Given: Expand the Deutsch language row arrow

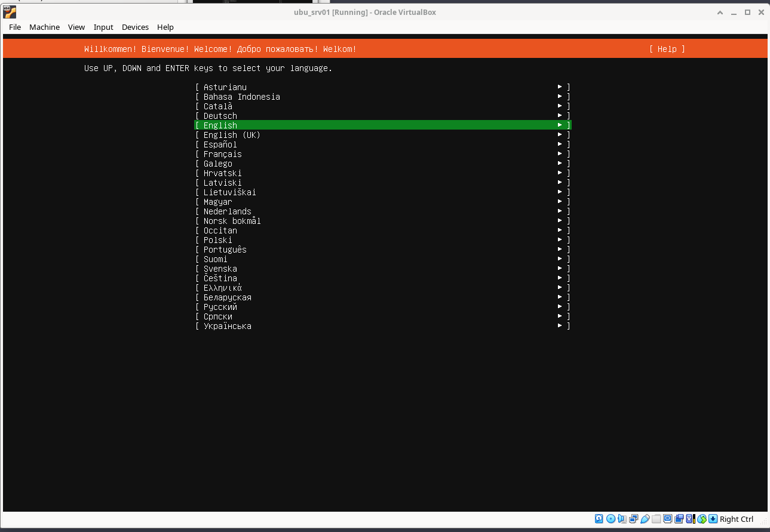Looking at the screenshot, I should [560, 116].
